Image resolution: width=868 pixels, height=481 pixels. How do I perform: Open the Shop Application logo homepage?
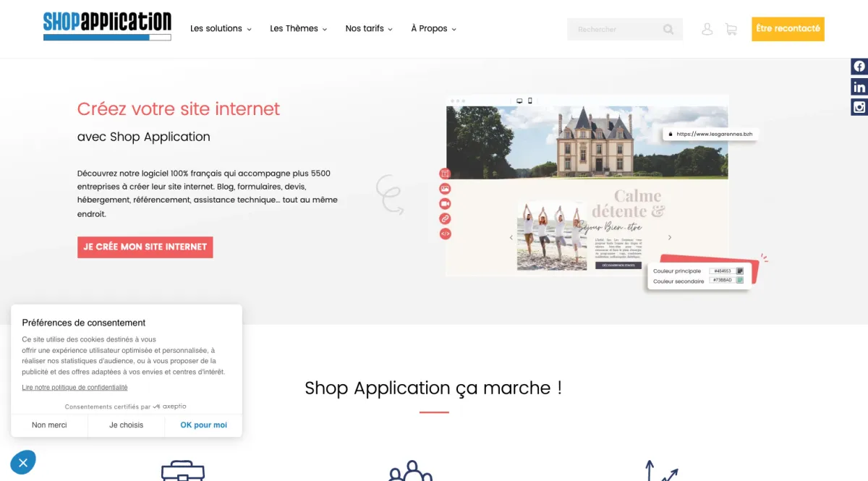[107, 27]
